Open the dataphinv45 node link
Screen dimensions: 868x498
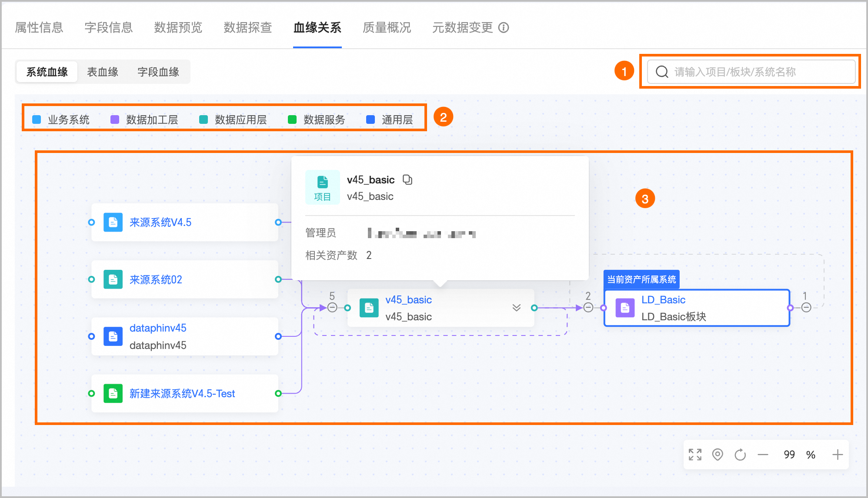click(158, 328)
